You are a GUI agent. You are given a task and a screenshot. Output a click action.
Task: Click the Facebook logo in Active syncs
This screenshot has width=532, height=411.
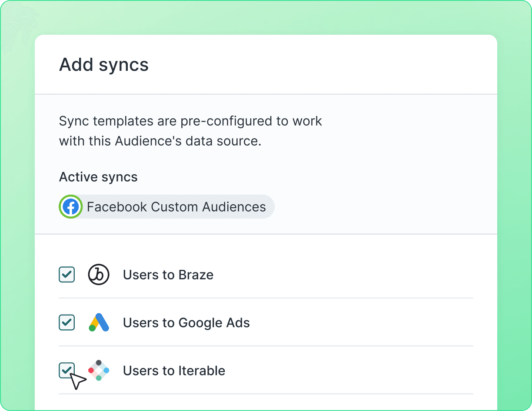click(70, 207)
